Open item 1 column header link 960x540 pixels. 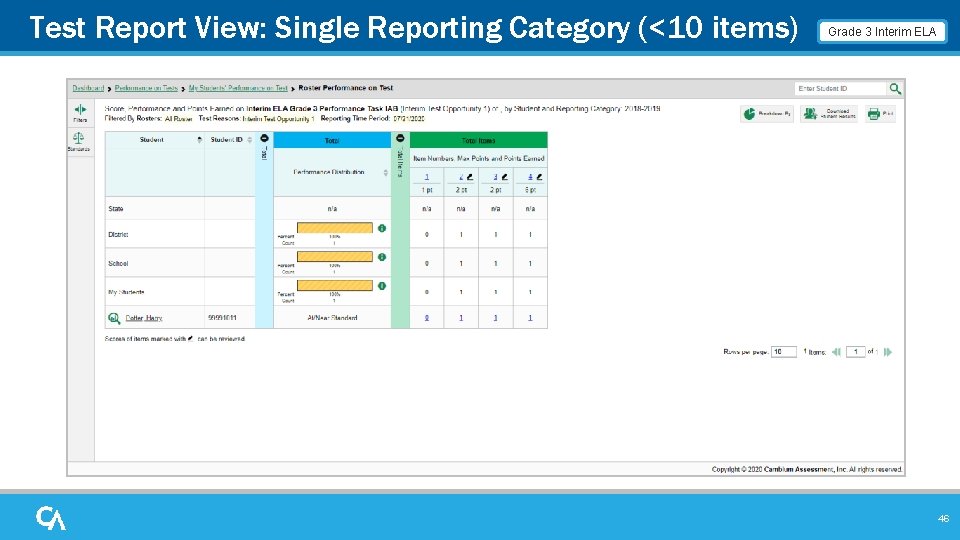click(x=427, y=177)
